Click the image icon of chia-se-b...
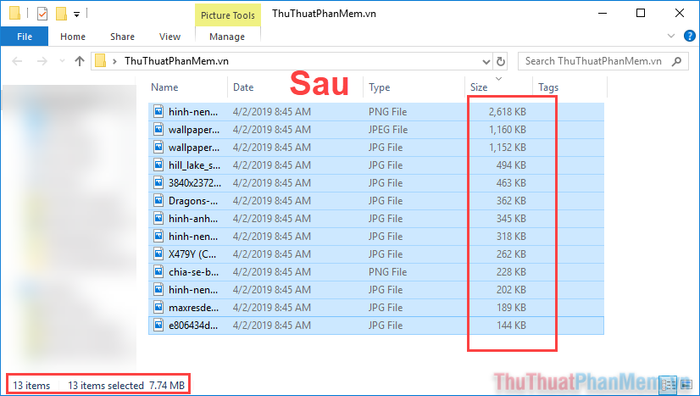This screenshot has height=396, width=700. (158, 271)
